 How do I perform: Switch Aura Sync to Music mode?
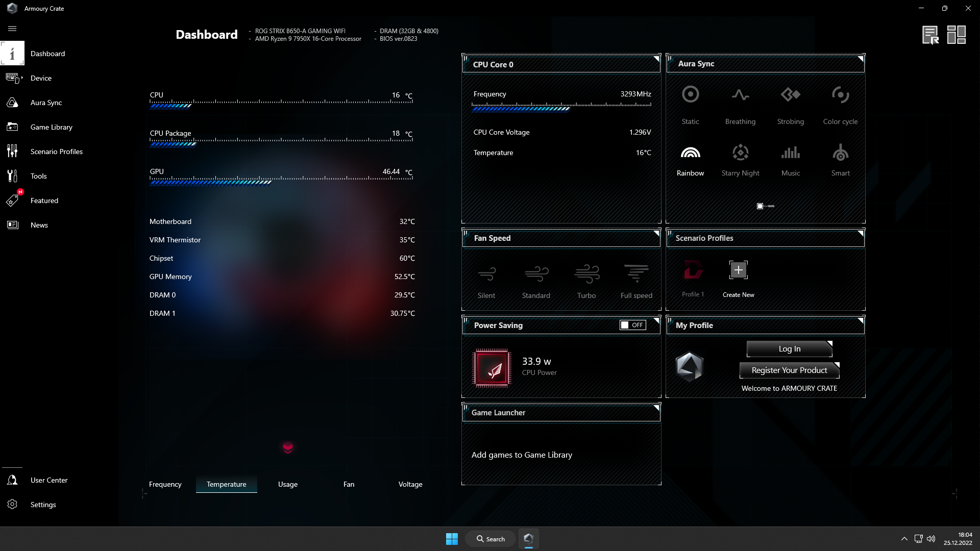790,159
